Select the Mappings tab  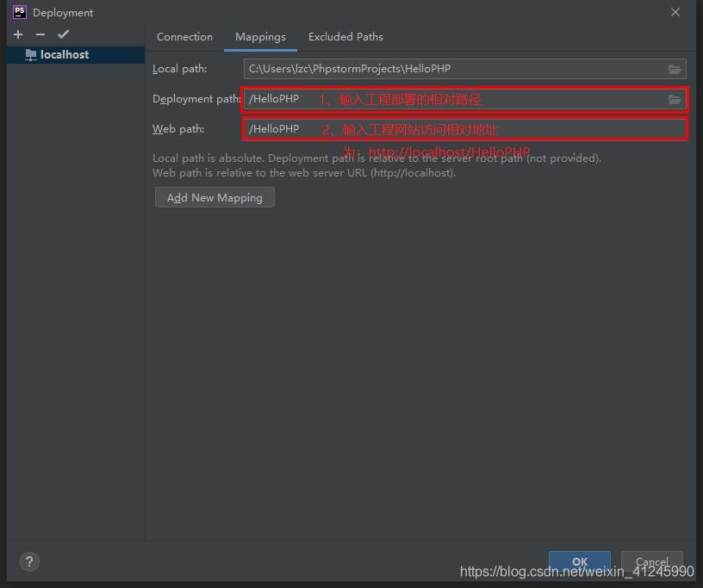tap(260, 37)
